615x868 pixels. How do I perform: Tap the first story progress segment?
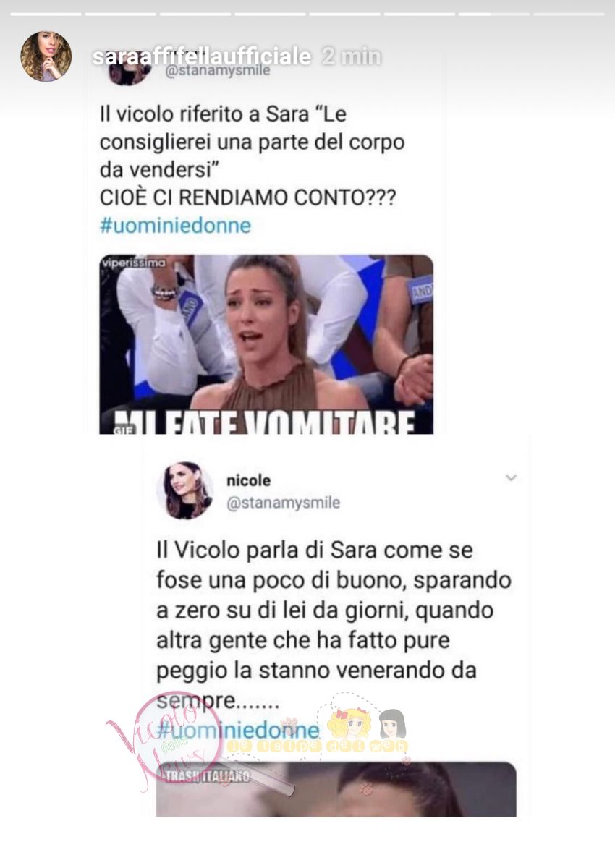tap(46, 14)
